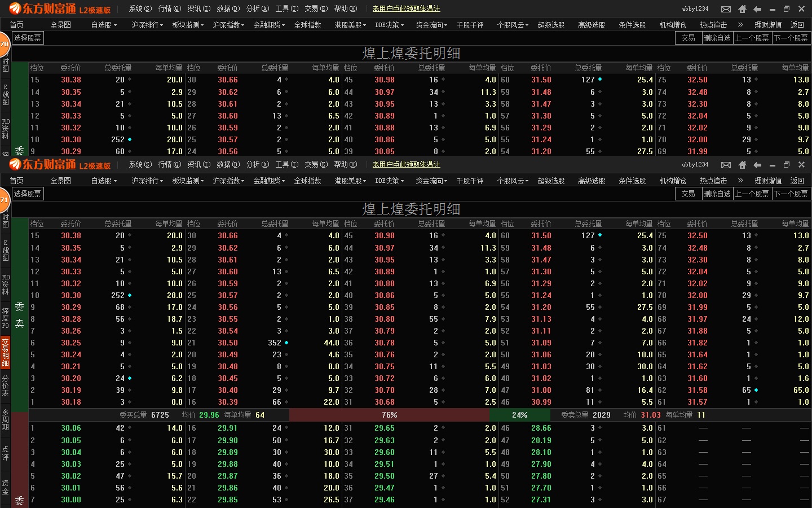Open 多周期 side tab

[x=6, y=420]
